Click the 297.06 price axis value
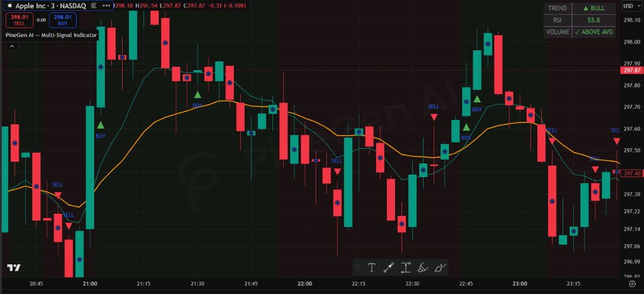This screenshot has width=644, height=294. (x=632, y=247)
